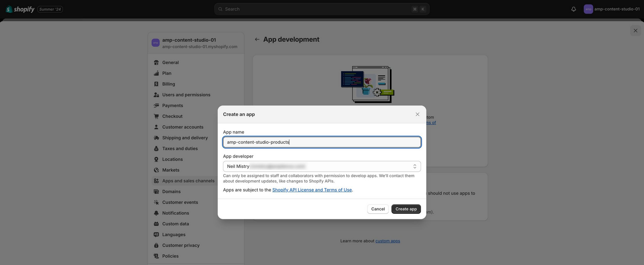Open notifications bell icon

coord(573,9)
